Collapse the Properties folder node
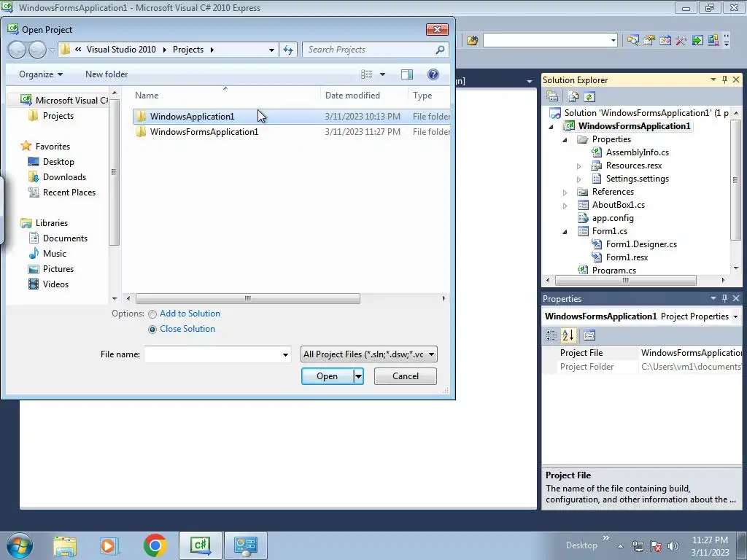Image resolution: width=747 pixels, height=560 pixels. (565, 140)
